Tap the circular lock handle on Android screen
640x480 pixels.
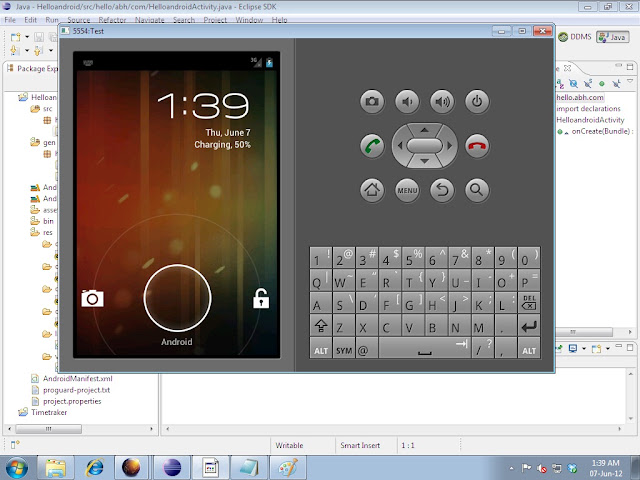click(x=177, y=298)
